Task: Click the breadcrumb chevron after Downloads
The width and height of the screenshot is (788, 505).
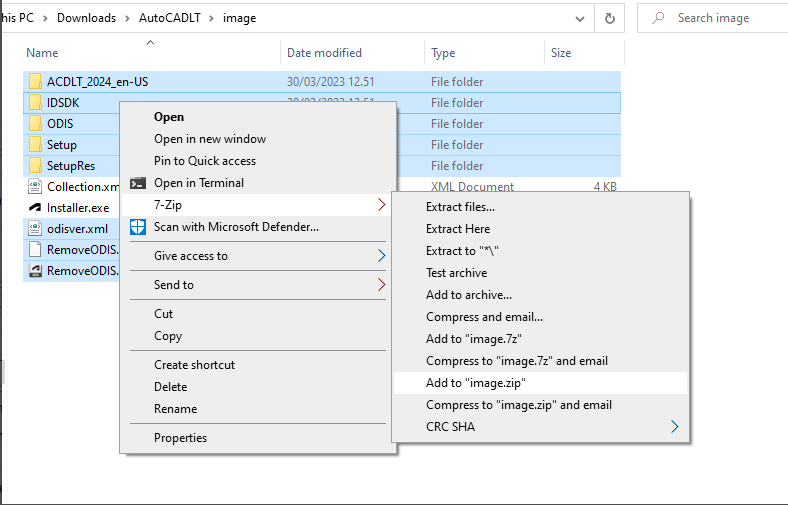Action: click(127, 19)
